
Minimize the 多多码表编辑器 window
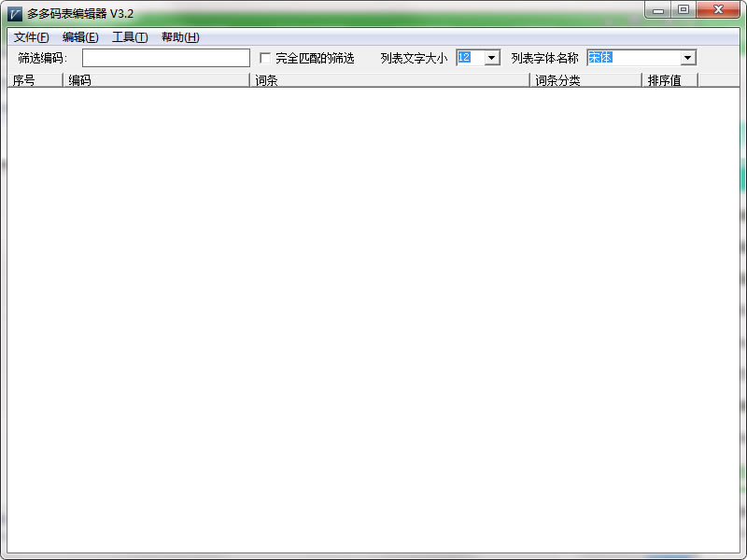point(658,10)
